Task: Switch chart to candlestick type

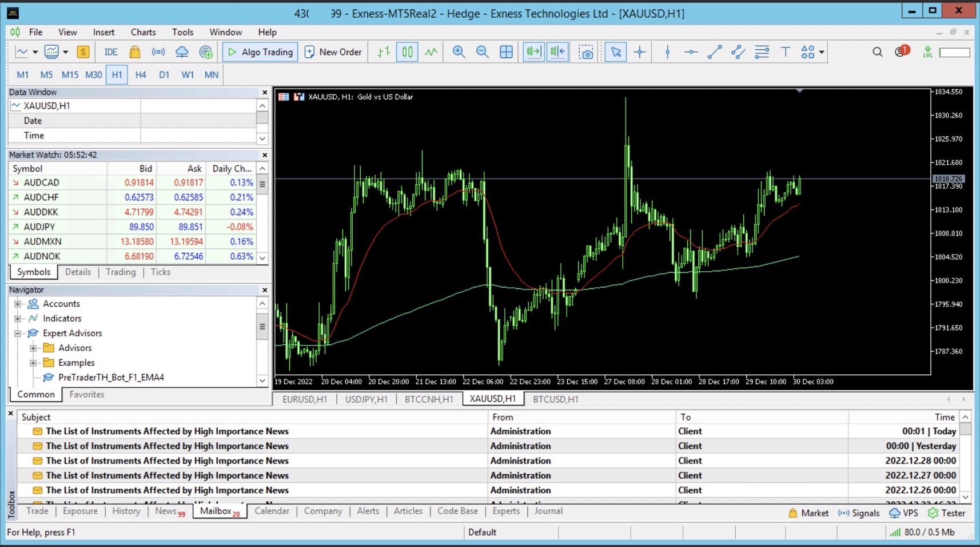Action: coord(407,52)
